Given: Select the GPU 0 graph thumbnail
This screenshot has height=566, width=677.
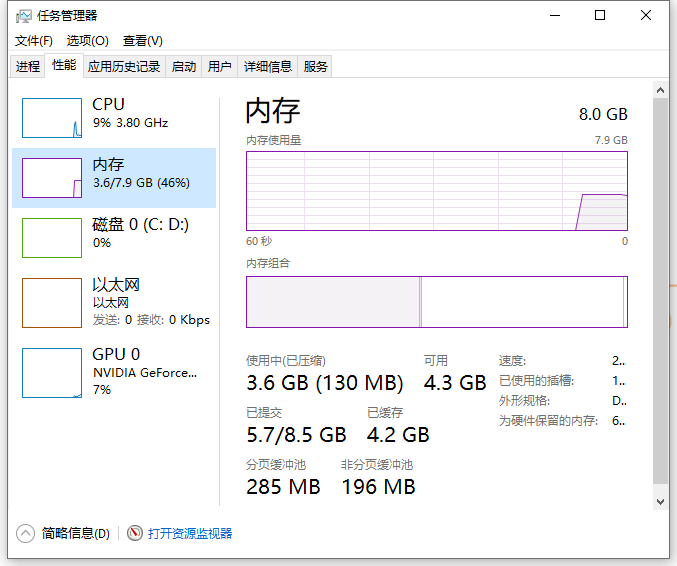Looking at the screenshot, I should pos(51,373).
